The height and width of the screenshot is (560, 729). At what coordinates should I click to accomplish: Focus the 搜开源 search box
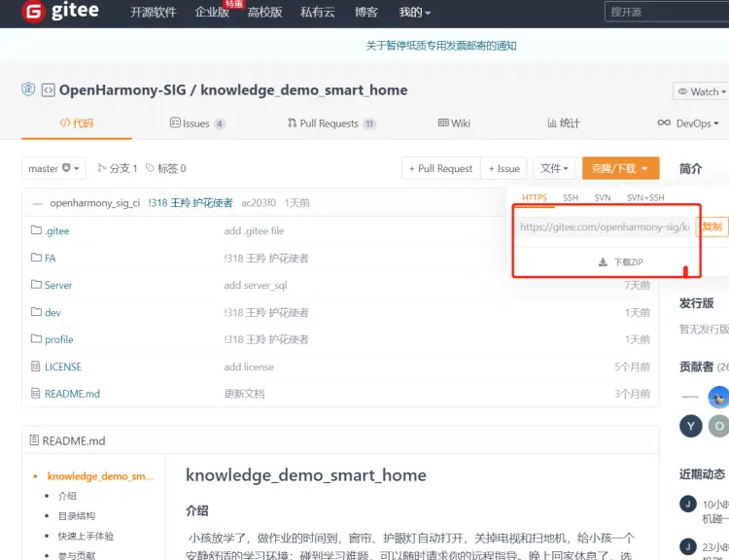coord(667,12)
